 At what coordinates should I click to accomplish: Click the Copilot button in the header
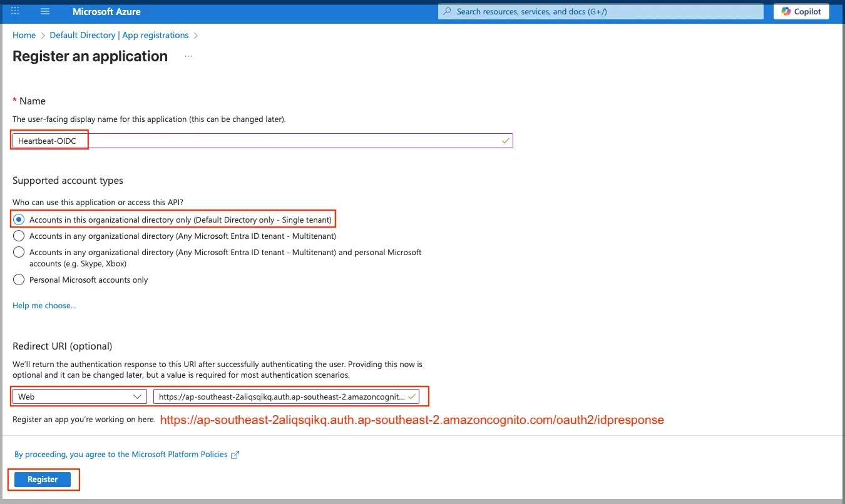point(801,12)
